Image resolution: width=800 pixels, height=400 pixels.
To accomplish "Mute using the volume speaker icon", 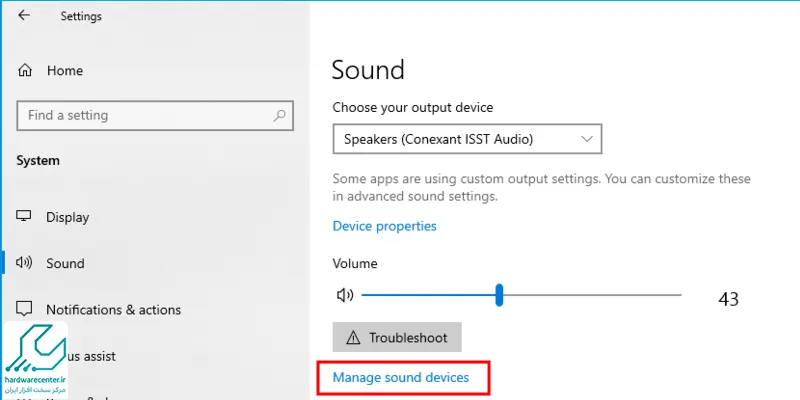I will click(x=345, y=295).
